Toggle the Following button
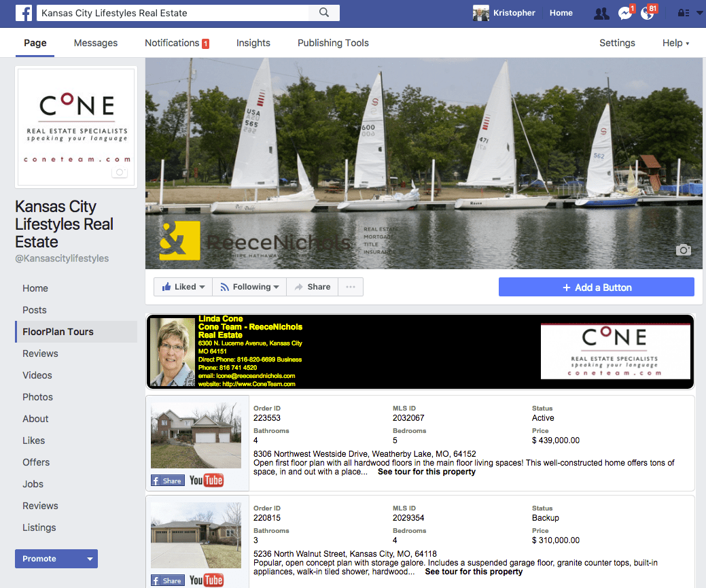This screenshot has height=588, width=706. (249, 287)
